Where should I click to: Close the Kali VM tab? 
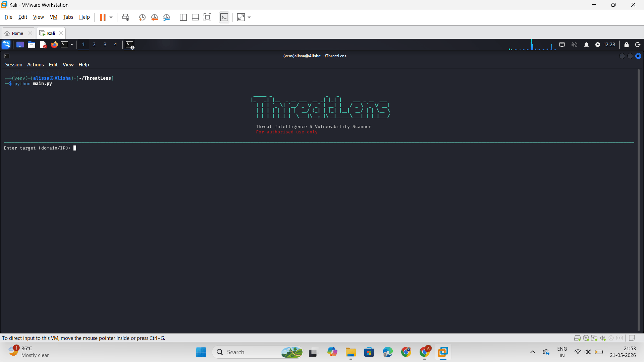point(61,33)
